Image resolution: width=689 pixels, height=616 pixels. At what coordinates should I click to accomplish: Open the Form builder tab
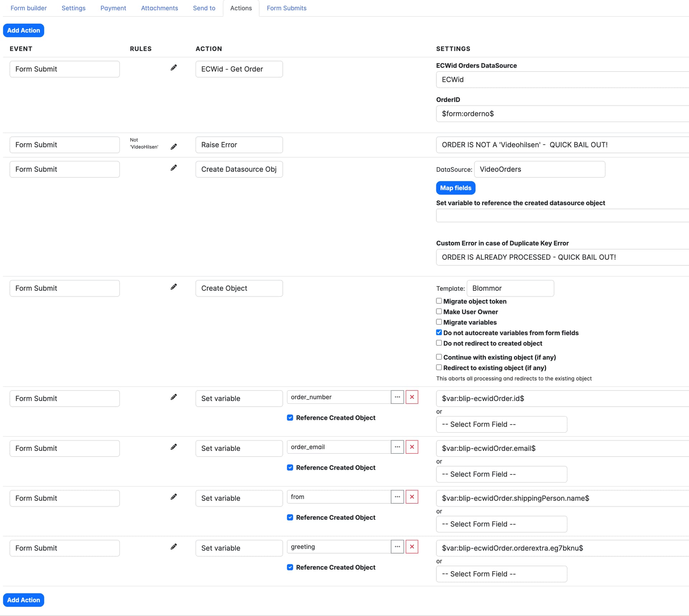pyautogui.click(x=29, y=8)
